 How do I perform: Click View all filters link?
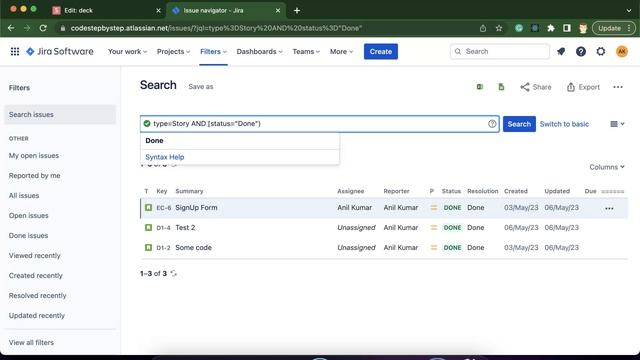click(31, 342)
